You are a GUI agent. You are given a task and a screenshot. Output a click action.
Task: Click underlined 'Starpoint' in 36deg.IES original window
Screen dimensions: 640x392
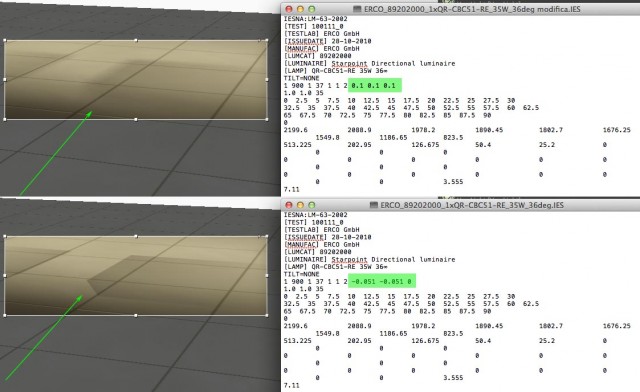pos(349,259)
